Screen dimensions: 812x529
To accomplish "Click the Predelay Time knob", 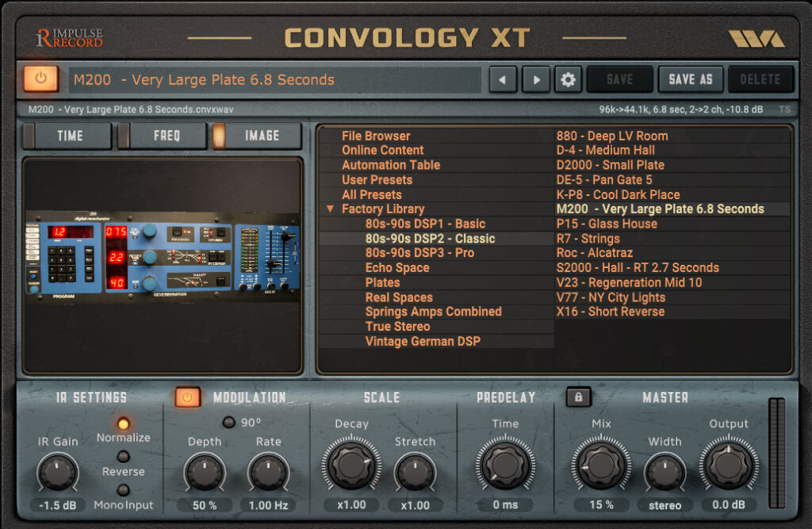I will coord(505,464).
